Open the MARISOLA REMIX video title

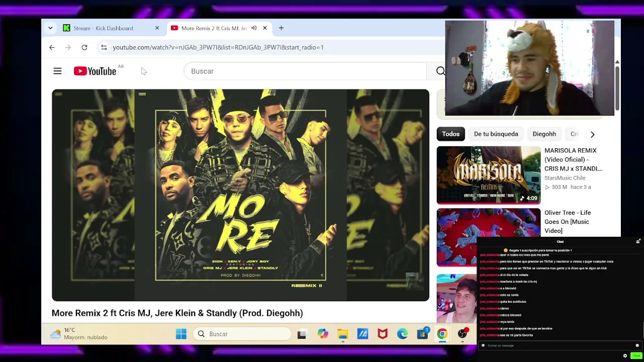point(574,159)
